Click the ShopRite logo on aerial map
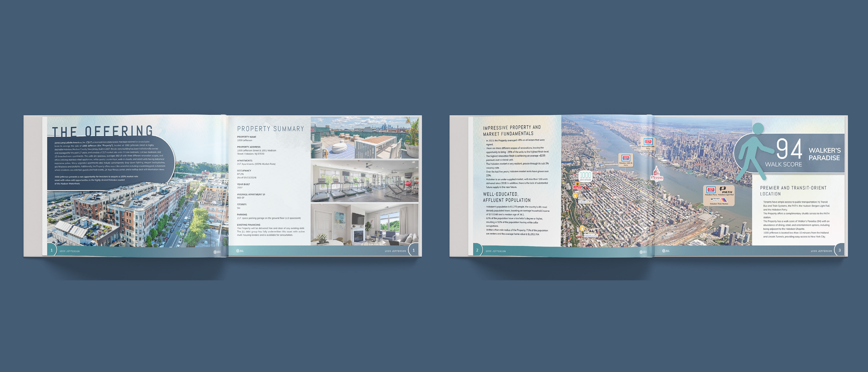Image resolution: width=868 pixels, height=372 pixels. [x=578, y=187]
